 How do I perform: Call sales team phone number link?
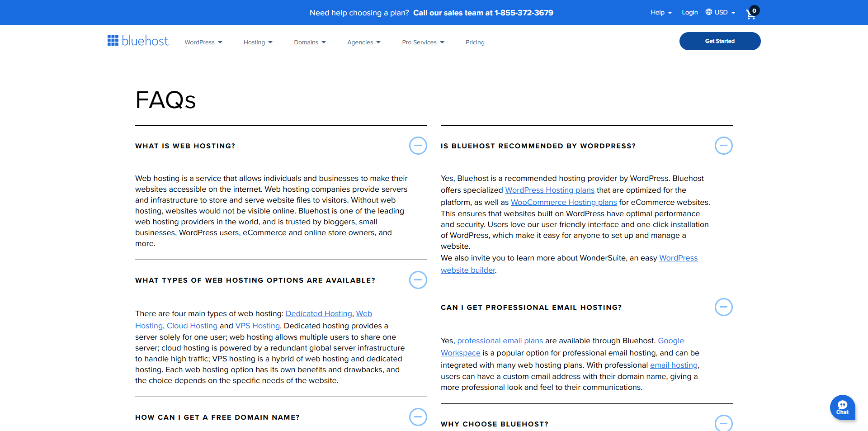tap(483, 13)
